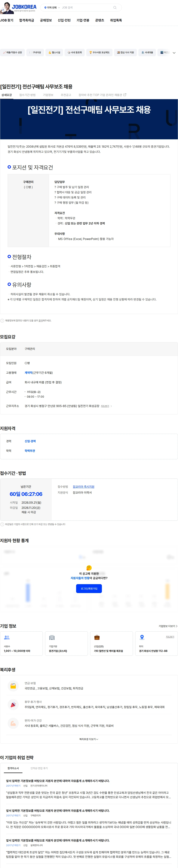Click the 1,001 ~ 10,000명 이하 text
Screen dimensions: 178x868
click(17, 651)
